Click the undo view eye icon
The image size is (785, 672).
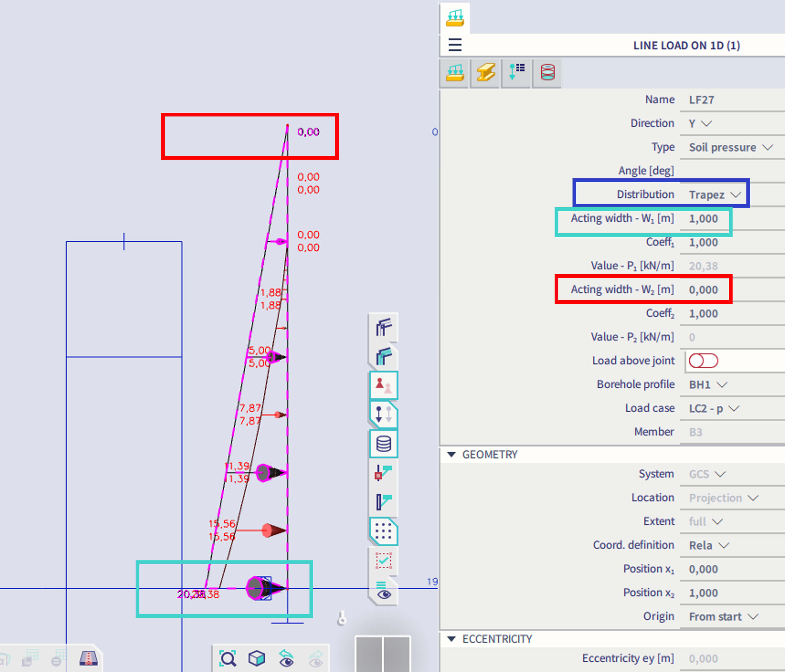coord(286,658)
